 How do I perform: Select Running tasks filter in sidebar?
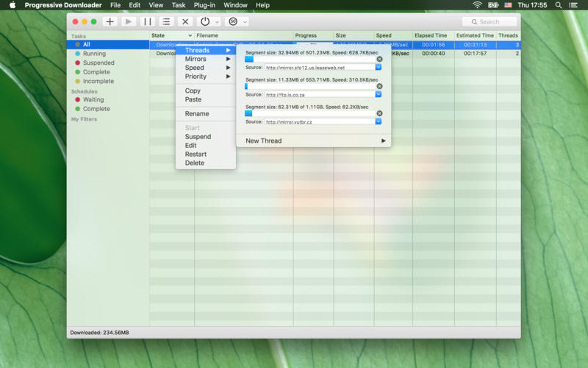click(94, 54)
